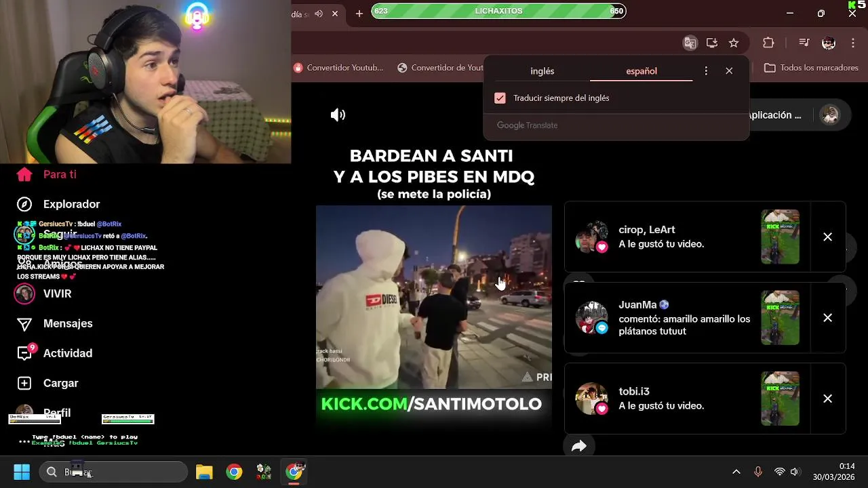
Task: Dismiss the JuanMa comment notification
Action: (827, 318)
